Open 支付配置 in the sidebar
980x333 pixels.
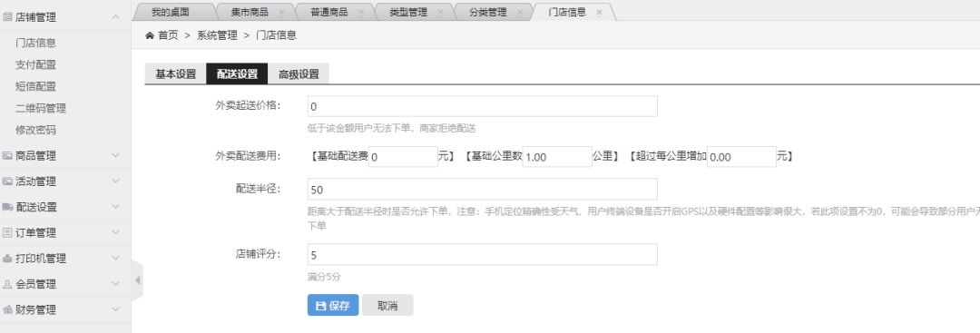click(x=35, y=65)
